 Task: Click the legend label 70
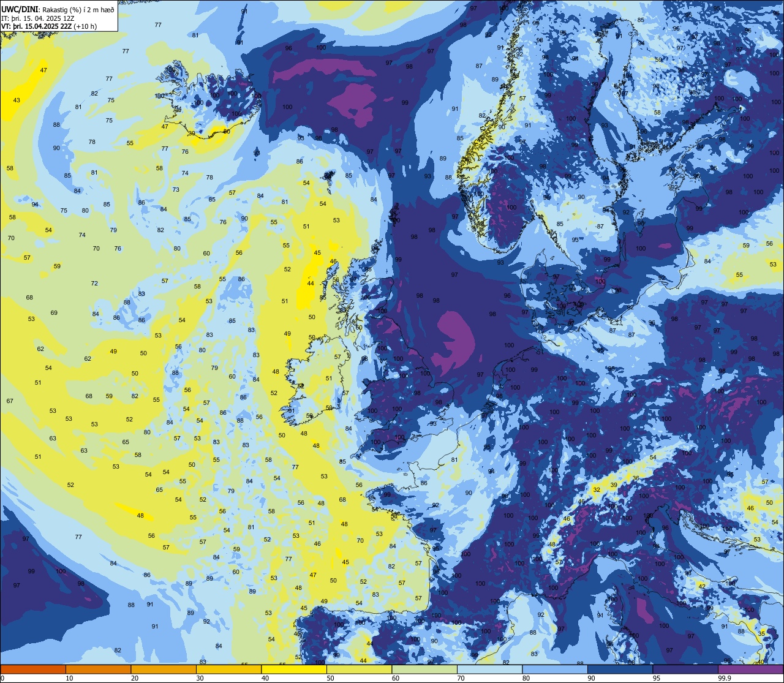(461, 678)
